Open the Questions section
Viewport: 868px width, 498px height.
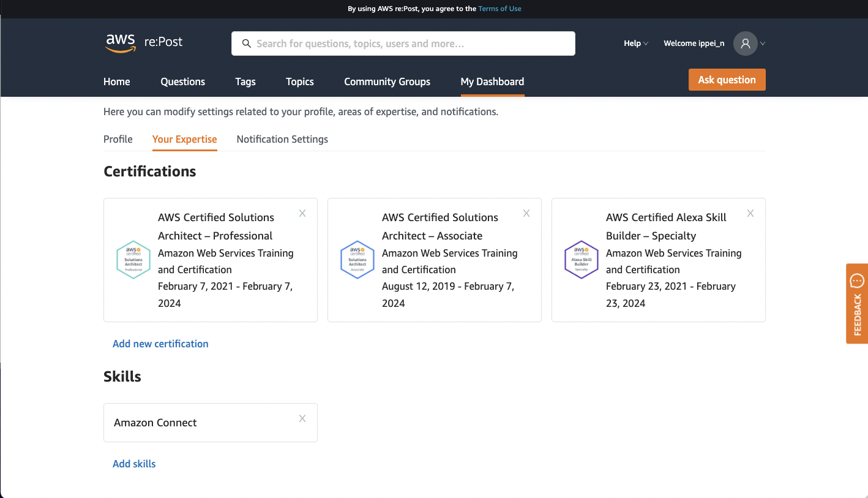[x=183, y=81]
